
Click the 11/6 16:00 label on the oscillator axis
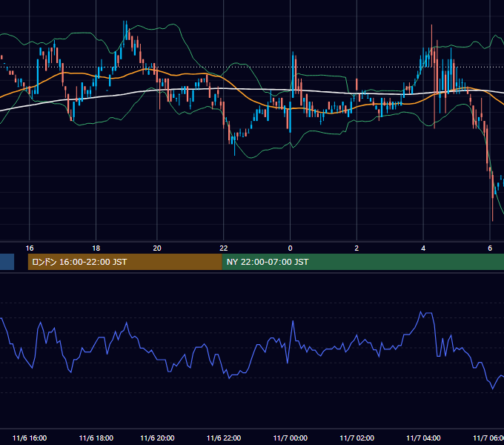point(30,438)
